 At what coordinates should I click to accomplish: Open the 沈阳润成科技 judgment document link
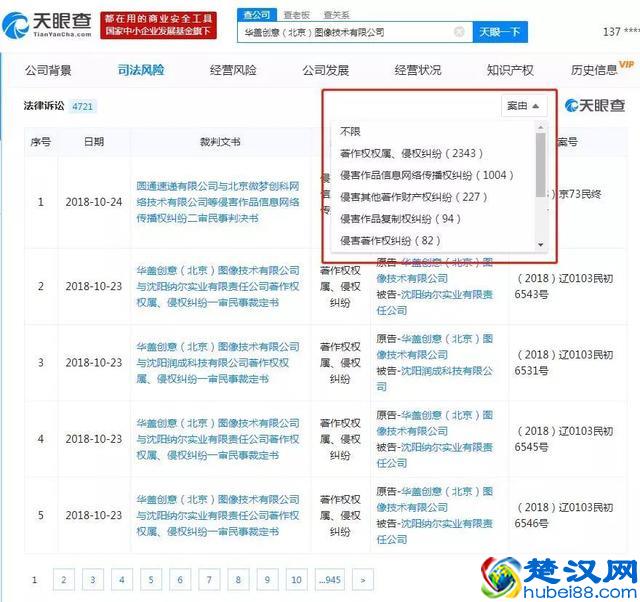pyautogui.click(x=218, y=363)
